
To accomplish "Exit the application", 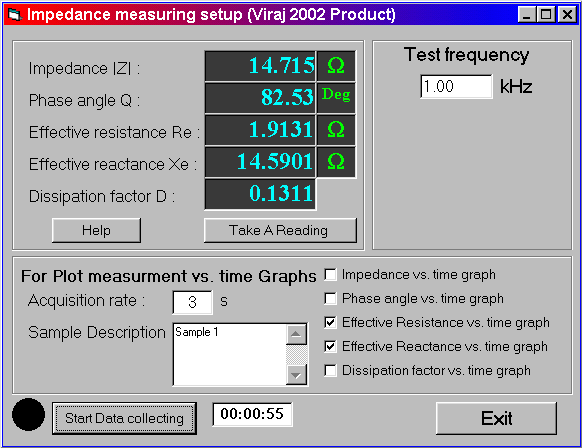I will tap(497, 418).
